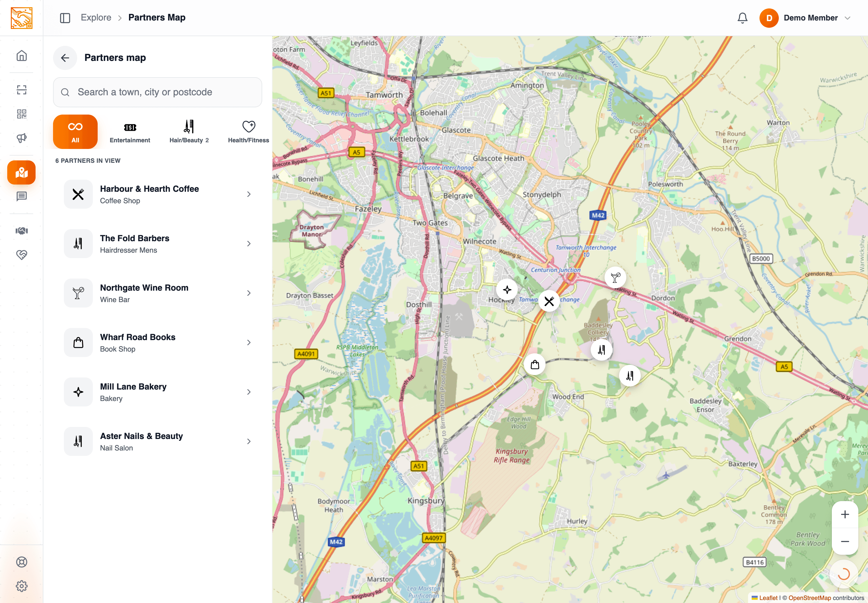Click the cocktail glass marker on the map
This screenshot has height=603, width=868.
615,277
